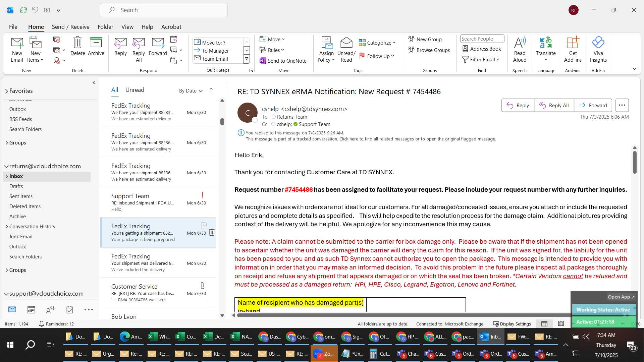Show Unread messages filter
Viewport: 644px width, 362px height.
(x=135, y=90)
